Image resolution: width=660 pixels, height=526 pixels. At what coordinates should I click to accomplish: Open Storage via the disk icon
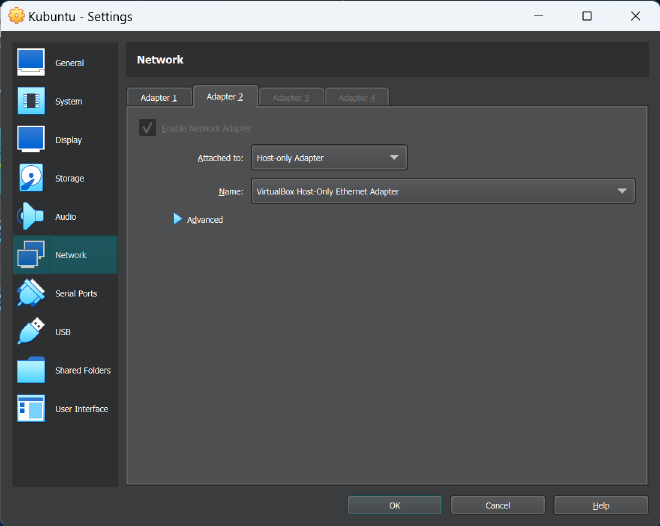[x=31, y=178]
